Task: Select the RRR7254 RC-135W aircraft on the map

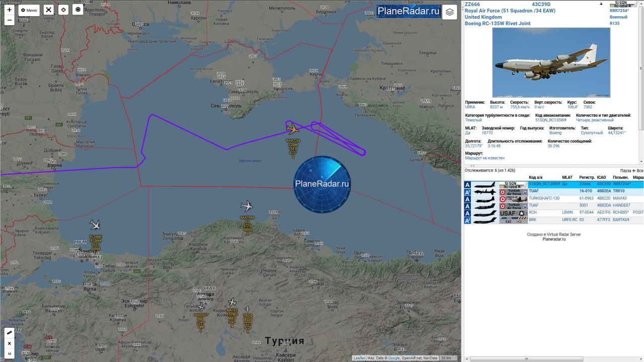Action: tap(292, 129)
